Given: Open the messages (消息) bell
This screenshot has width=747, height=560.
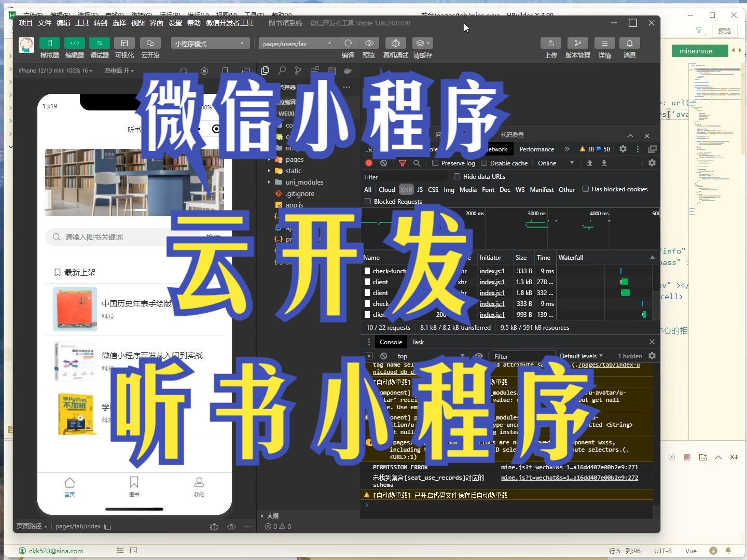Looking at the screenshot, I should pyautogui.click(x=630, y=43).
